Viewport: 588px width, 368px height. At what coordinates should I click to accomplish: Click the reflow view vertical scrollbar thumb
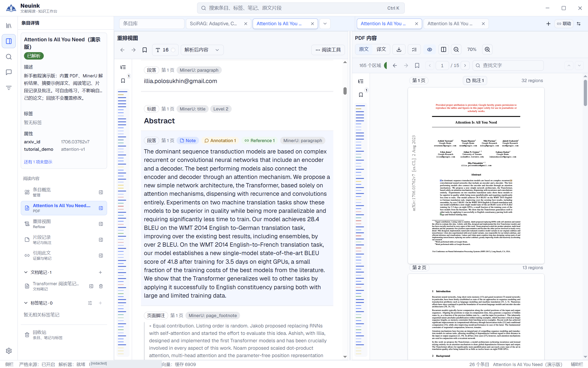tap(345, 91)
